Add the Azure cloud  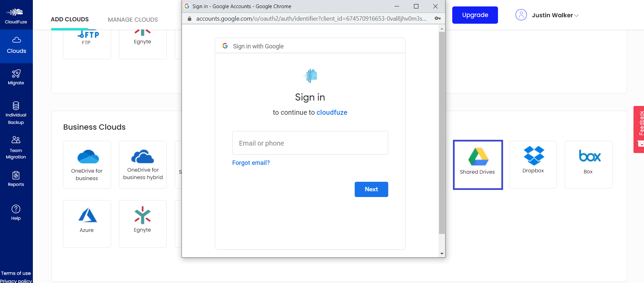point(87,223)
